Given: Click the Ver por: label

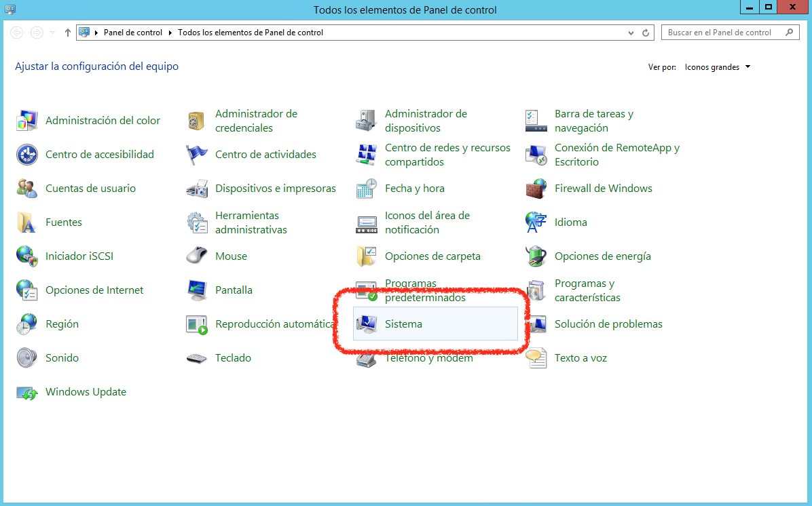Looking at the screenshot, I should tap(663, 67).
